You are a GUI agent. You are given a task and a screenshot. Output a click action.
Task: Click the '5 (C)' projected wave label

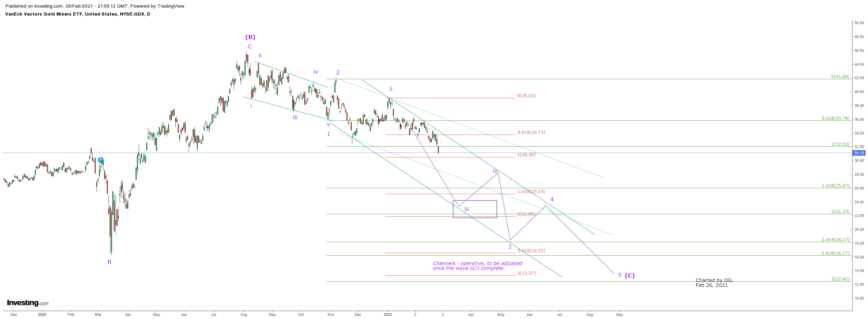pyautogui.click(x=626, y=275)
